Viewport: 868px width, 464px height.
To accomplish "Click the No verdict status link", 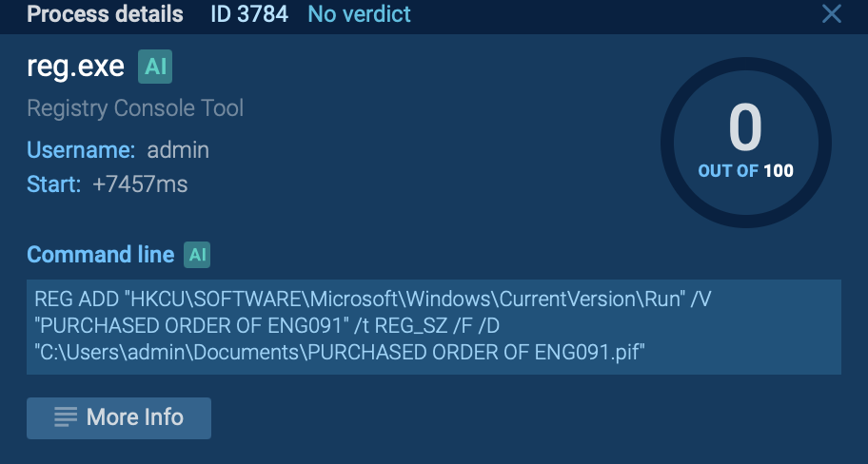I will [x=360, y=14].
